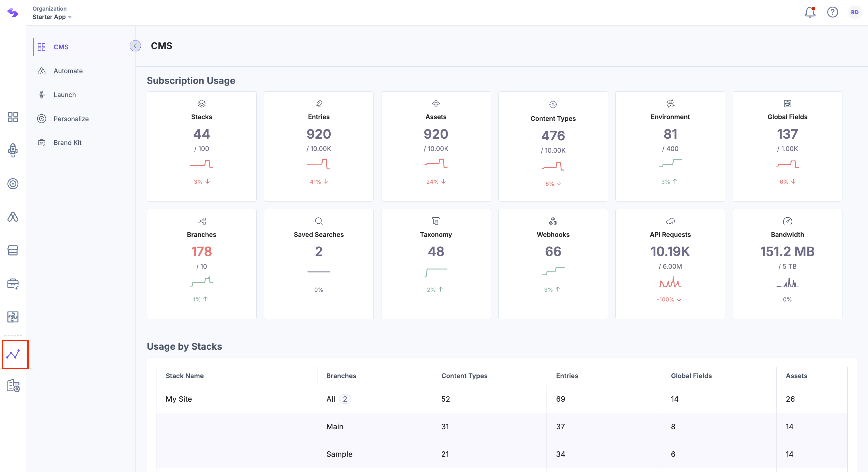Click the puzzle piece icon in left rail
This screenshot has width=868, height=472.
click(x=13, y=317)
